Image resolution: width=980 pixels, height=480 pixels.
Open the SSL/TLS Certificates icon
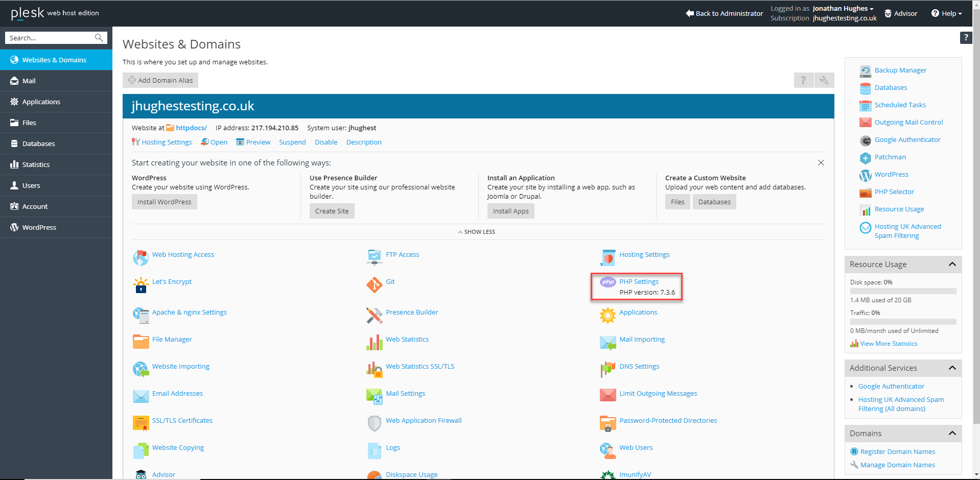(141, 423)
